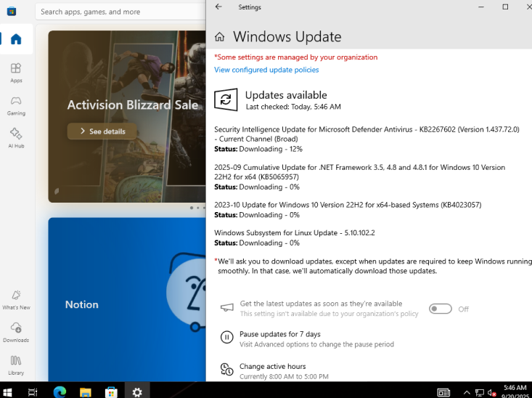Maximize the Settings window
532x398 pixels.
505,7
